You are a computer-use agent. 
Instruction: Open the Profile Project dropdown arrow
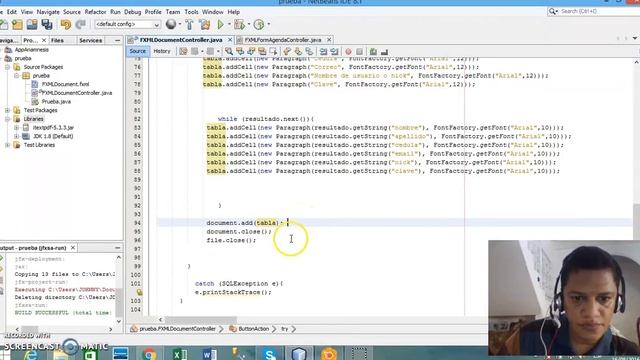pos(269,24)
